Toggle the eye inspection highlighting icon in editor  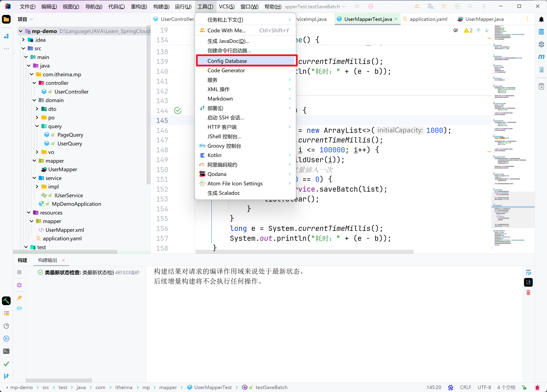(x=455, y=30)
